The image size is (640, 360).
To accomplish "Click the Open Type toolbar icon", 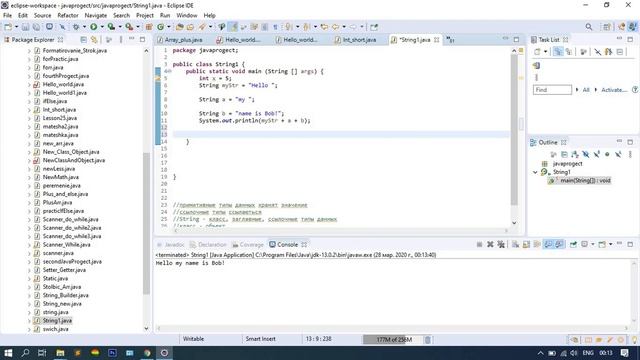I will click(180, 27).
